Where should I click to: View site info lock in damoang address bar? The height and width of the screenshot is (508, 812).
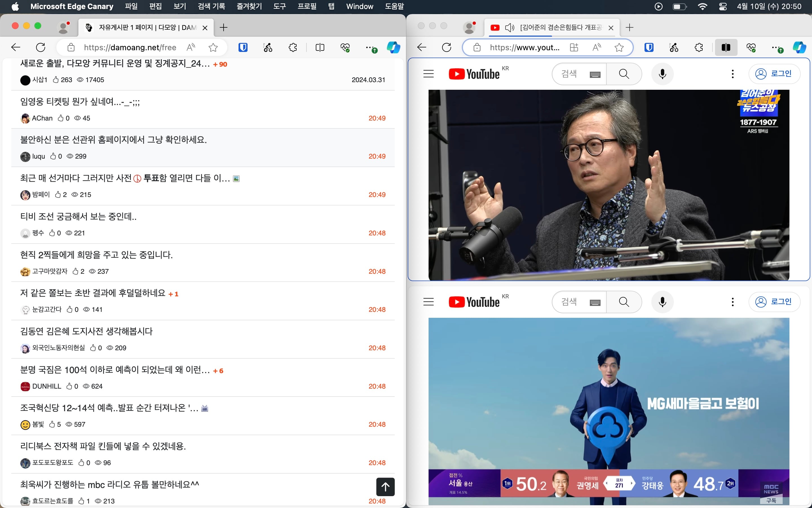pos(71,47)
